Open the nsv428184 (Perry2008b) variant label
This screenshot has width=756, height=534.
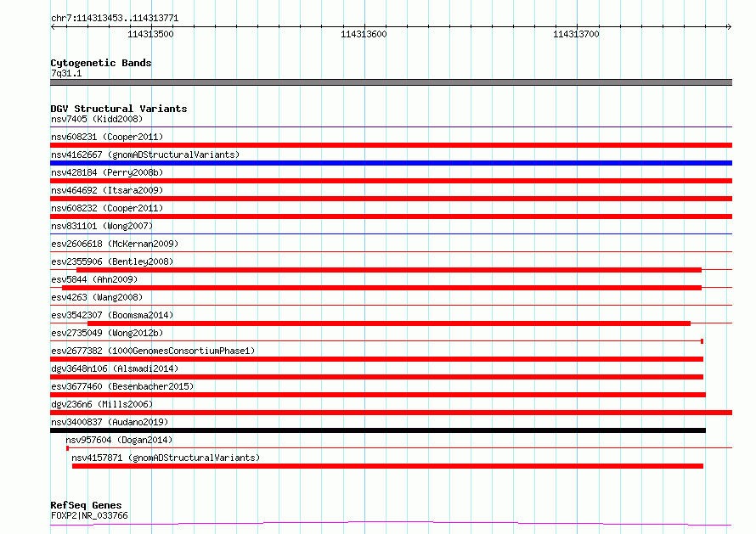[x=107, y=172]
